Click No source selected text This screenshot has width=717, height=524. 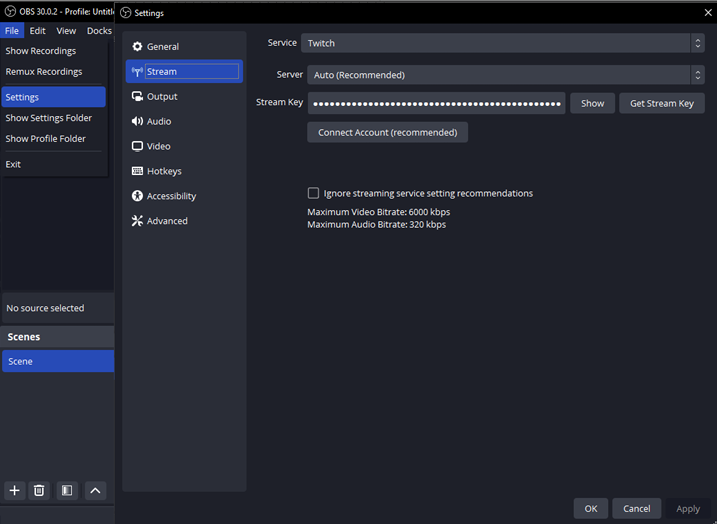45,308
